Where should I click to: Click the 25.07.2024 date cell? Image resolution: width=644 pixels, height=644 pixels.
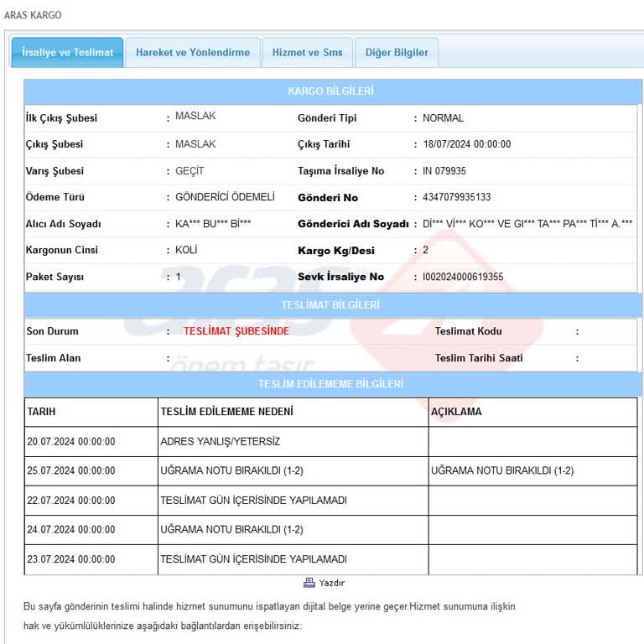point(71,471)
